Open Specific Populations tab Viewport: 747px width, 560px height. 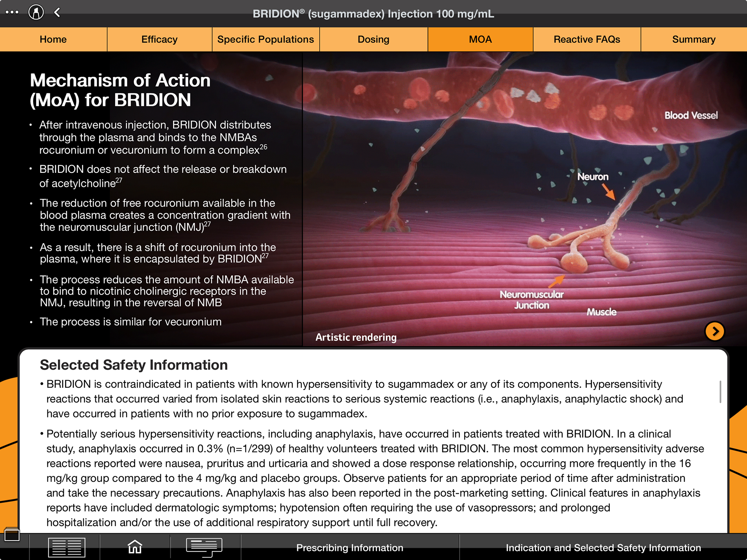point(266,39)
